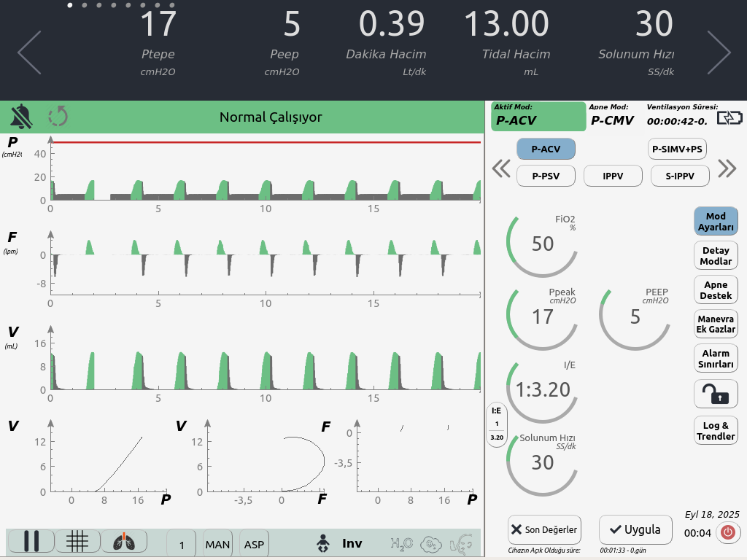Show next ventilation modes with double chevron

tap(727, 168)
